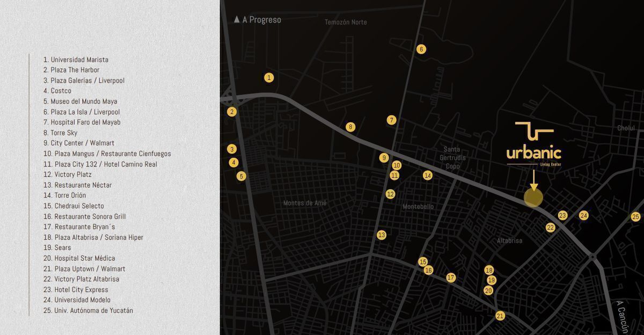Click map marker number 1

tap(269, 77)
